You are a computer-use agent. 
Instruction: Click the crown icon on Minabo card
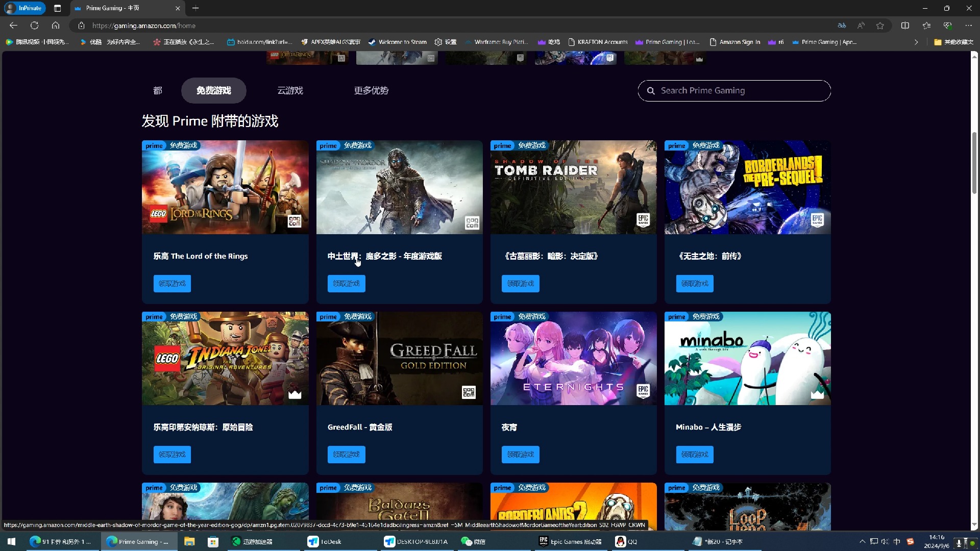tap(817, 394)
